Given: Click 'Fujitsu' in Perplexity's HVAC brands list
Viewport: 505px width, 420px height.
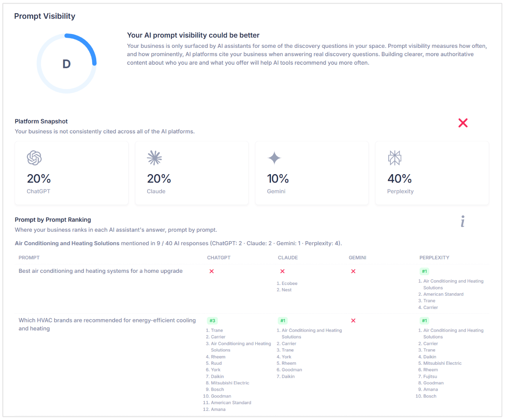Looking at the screenshot, I should click(430, 377).
